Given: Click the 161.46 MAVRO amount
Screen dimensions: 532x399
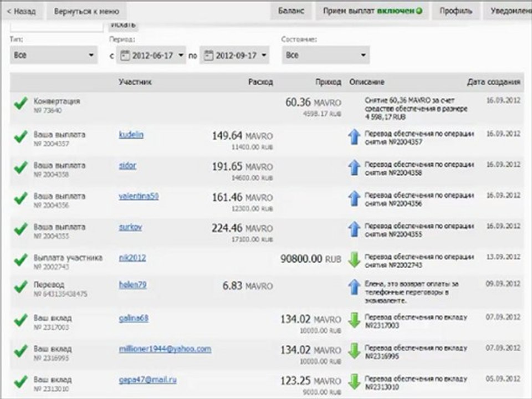Looking at the screenshot, I should coord(242,197).
